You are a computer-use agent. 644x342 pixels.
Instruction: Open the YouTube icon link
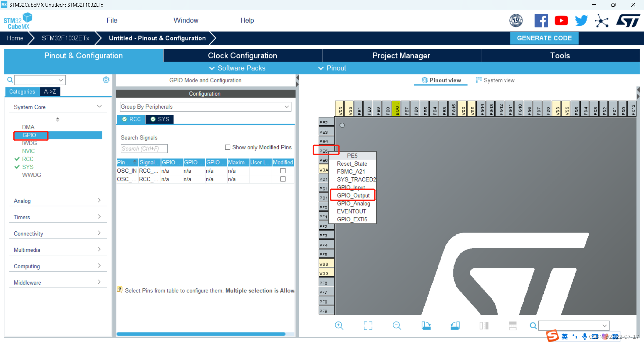click(x=561, y=21)
